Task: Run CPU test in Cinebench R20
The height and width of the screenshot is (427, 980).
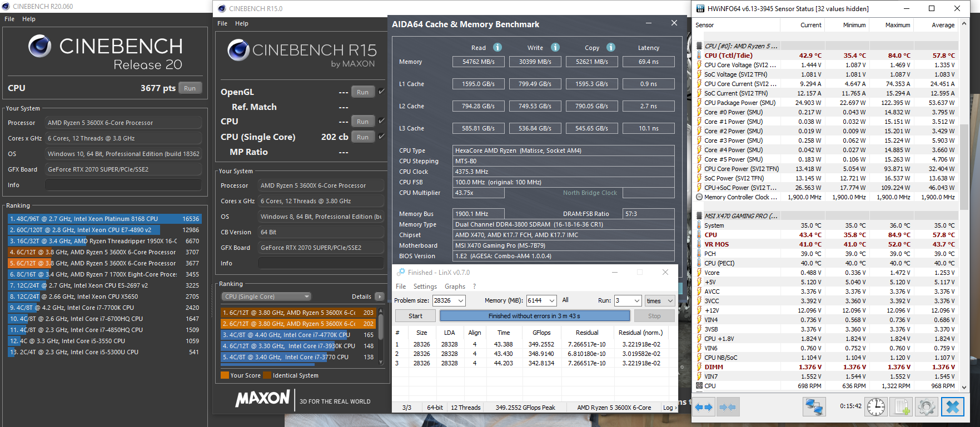Action: tap(190, 88)
